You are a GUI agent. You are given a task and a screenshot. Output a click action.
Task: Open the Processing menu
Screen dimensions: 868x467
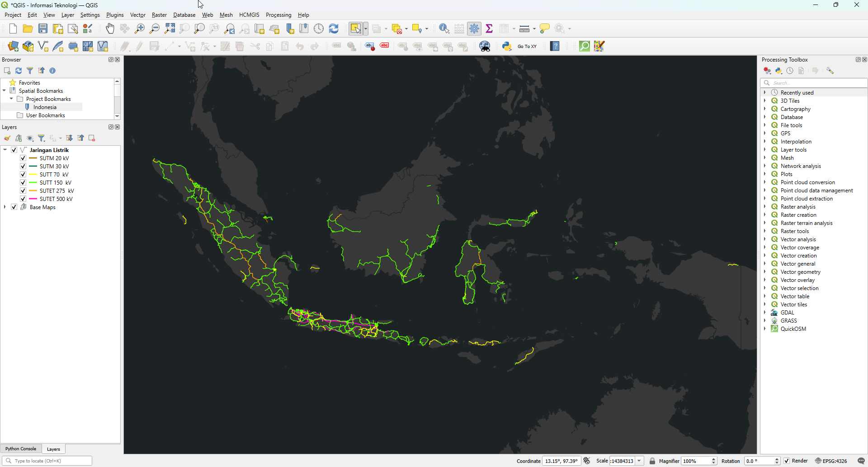(x=278, y=15)
